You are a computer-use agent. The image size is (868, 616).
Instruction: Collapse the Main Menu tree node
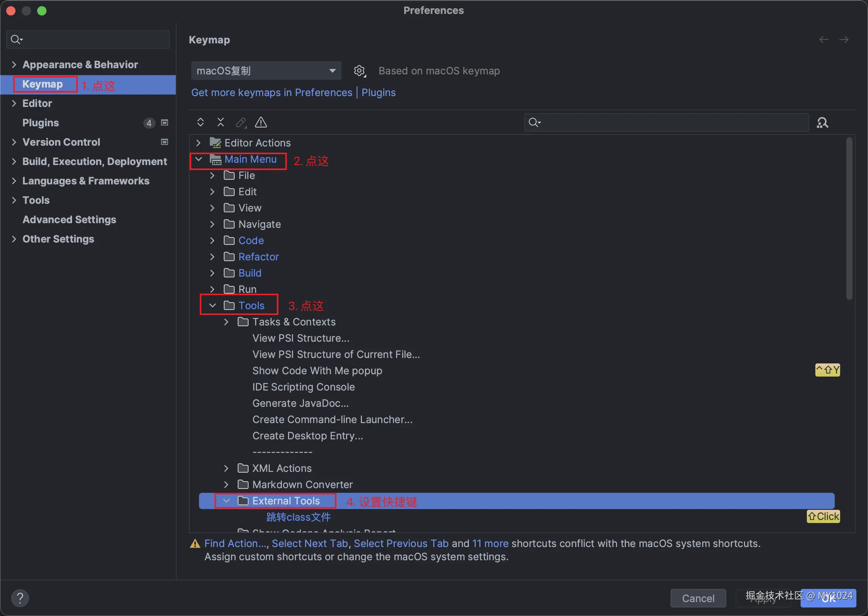[199, 159]
